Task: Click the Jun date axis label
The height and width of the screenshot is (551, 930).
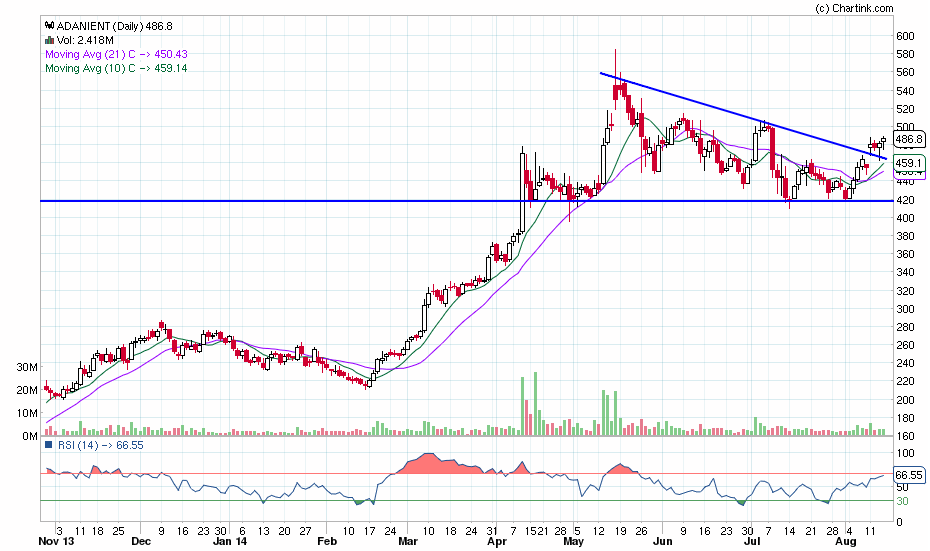Action: pos(663,541)
